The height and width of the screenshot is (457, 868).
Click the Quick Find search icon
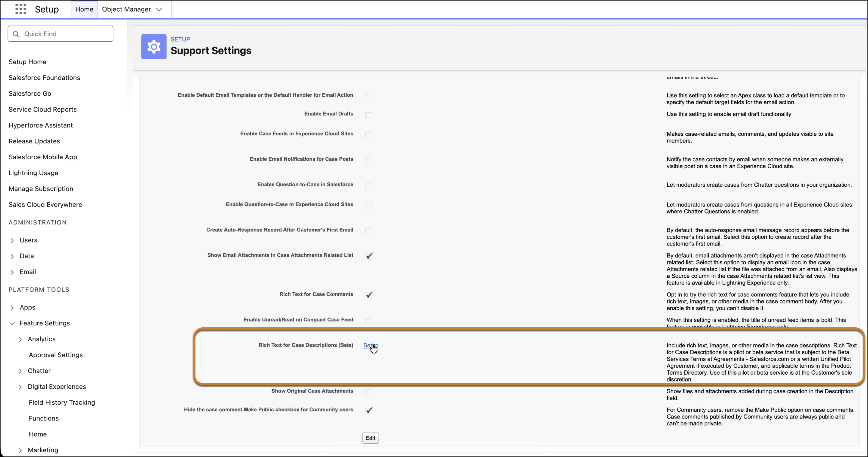tap(16, 34)
